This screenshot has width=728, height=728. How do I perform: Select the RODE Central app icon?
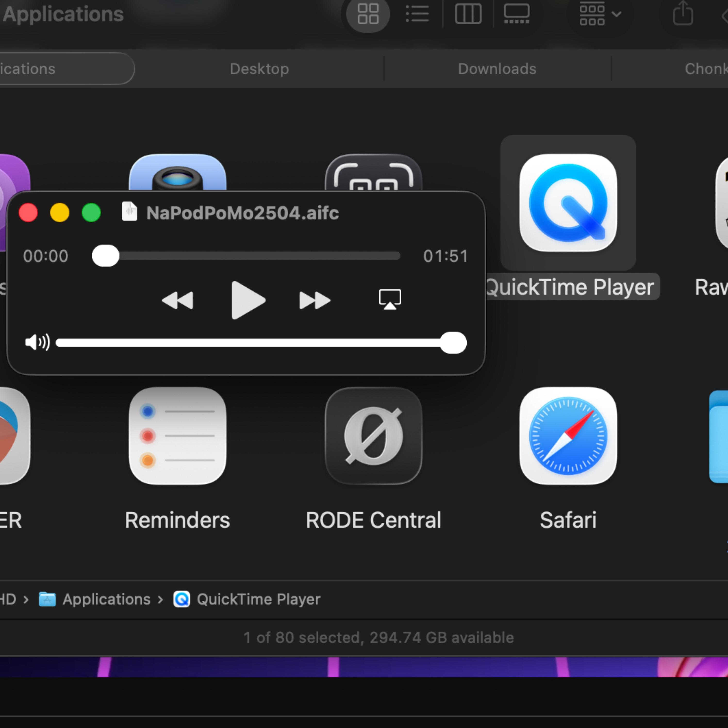373,436
